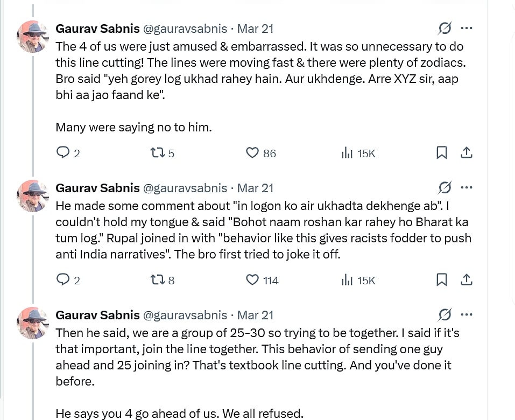Share the first tweet via share icon
Image resolution: width=515 pixels, height=420 pixels.
467,153
